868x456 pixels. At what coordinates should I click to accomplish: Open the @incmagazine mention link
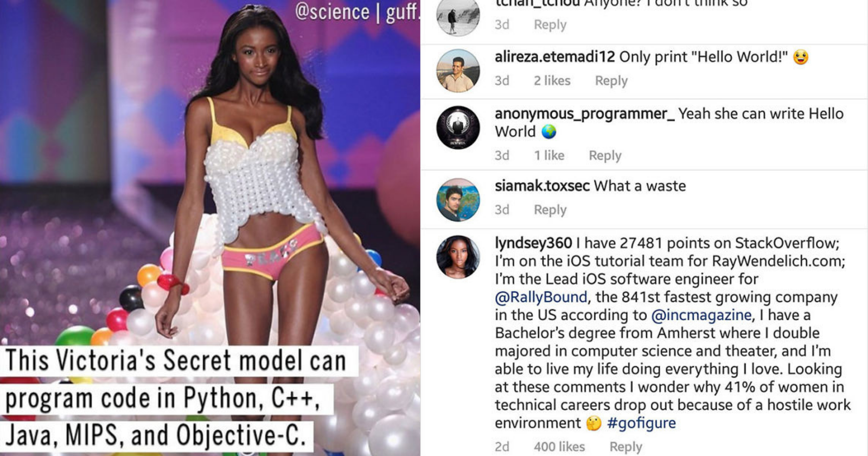(x=701, y=315)
